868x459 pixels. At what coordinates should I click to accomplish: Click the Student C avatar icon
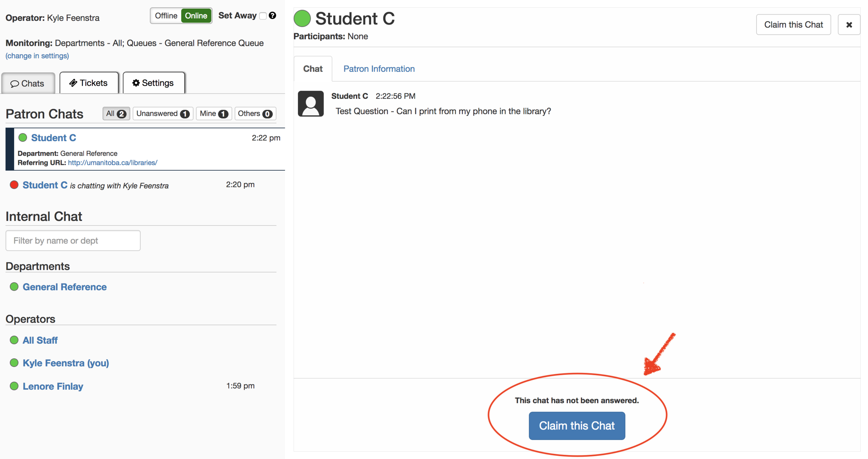(311, 104)
